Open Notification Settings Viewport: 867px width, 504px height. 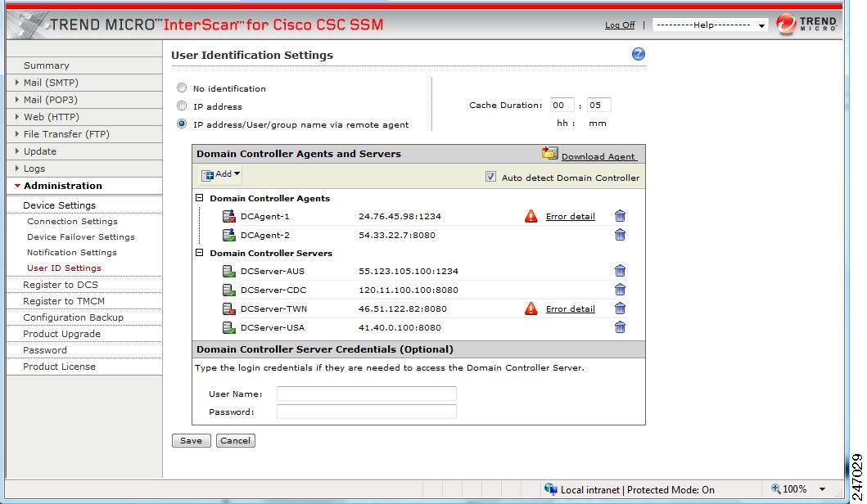(x=72, y=252)
